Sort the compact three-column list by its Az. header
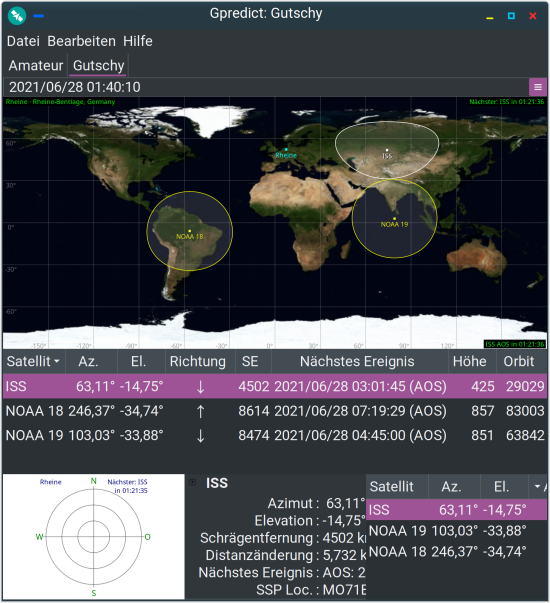The height and width of the screenshot is (603, 550). (454, 487)
